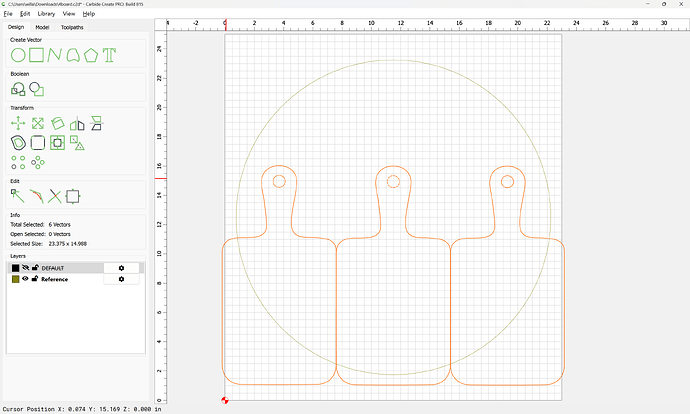Open the Library menu
Screen dimensions: 690x414
[46, 14]
